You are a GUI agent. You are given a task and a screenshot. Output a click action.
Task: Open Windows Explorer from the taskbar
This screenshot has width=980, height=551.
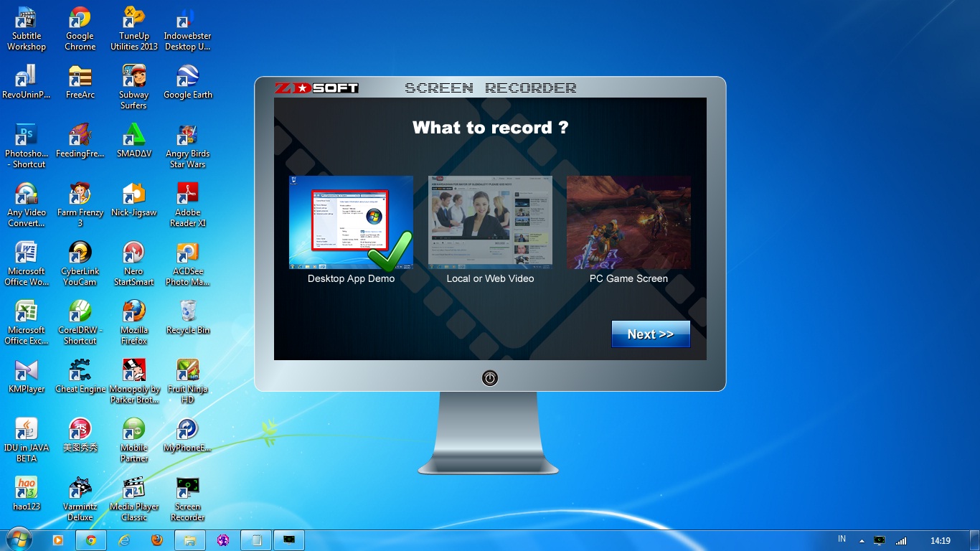coord(190,540)
